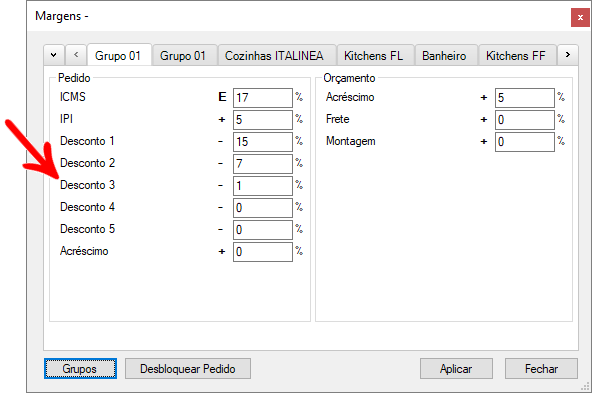This screenshot has width=592, height=393.
Task: Select the Desconto 1 input field
Action: (x=263, y=142)
